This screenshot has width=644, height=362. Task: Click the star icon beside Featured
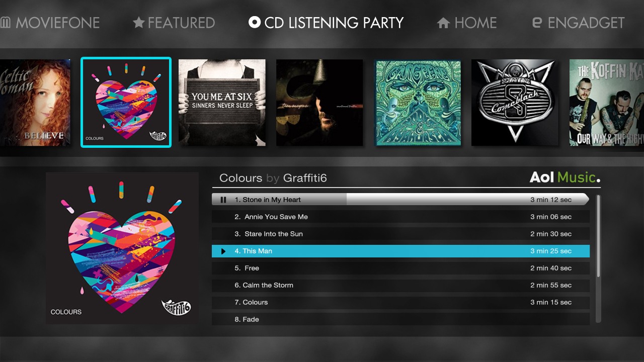(139, 23)
